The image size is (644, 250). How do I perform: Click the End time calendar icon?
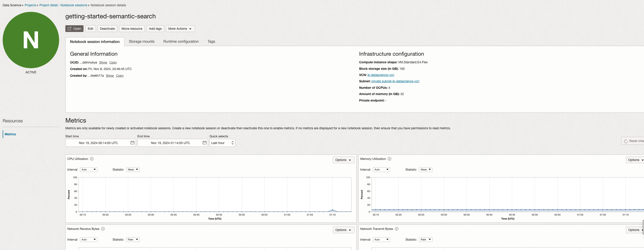tap(205, 143)
